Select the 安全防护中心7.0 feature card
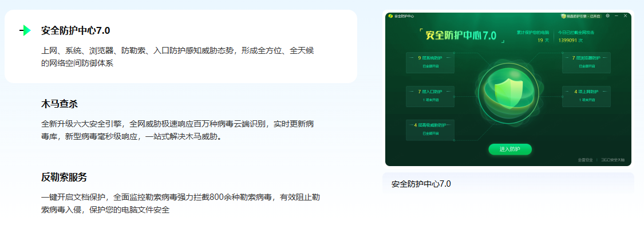This screenshot has height=248, width=644. 181,46
